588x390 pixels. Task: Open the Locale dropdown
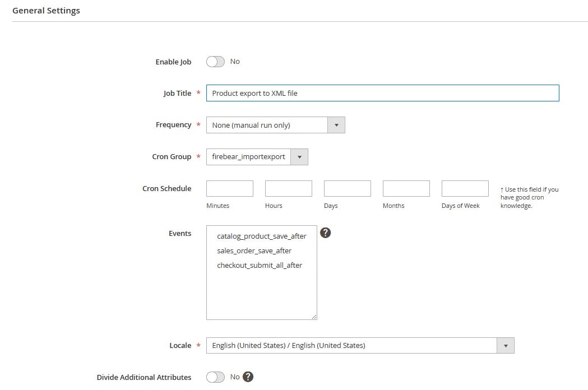pos(360,345)
